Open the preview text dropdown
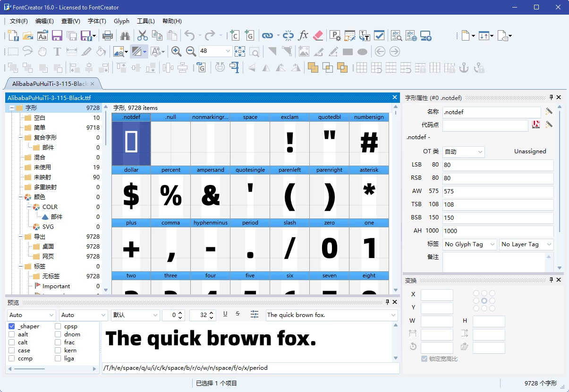Viewport: 569px width, 392px height. (393, 315)
